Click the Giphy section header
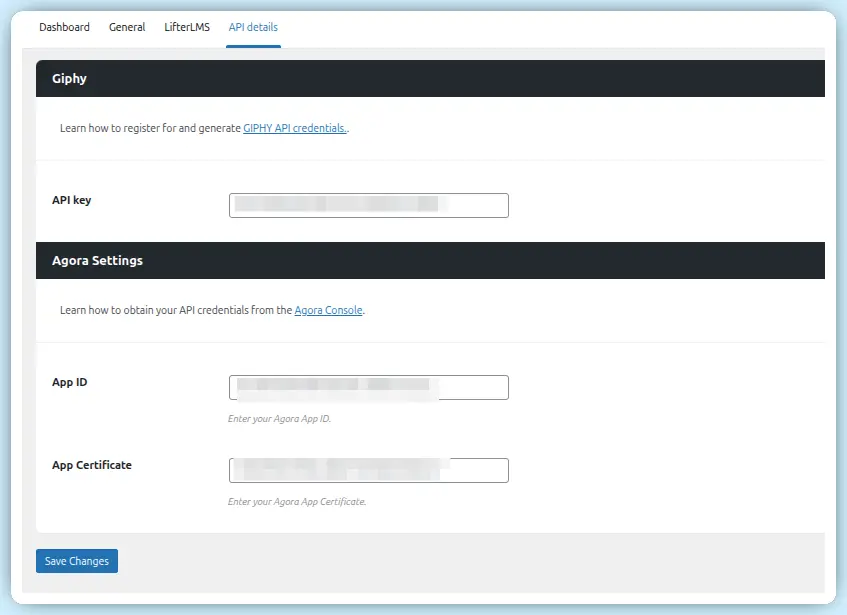The image size is (847, 615). [x=430, y=79]
